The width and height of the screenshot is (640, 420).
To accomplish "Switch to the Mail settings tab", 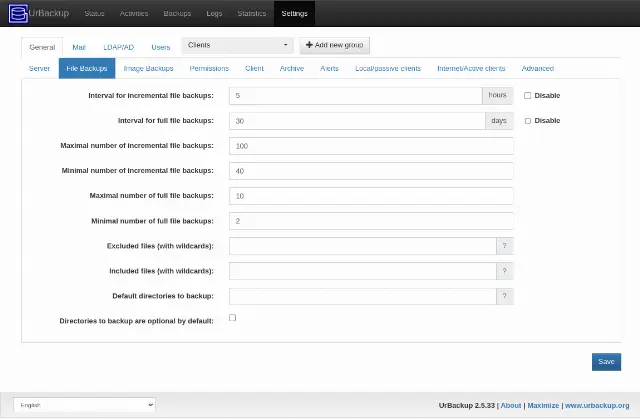I will coord(79,47).
